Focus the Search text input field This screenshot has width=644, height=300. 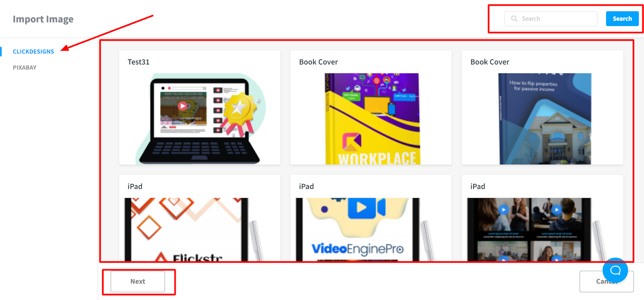pyautogui.click(x=551, y=19)
